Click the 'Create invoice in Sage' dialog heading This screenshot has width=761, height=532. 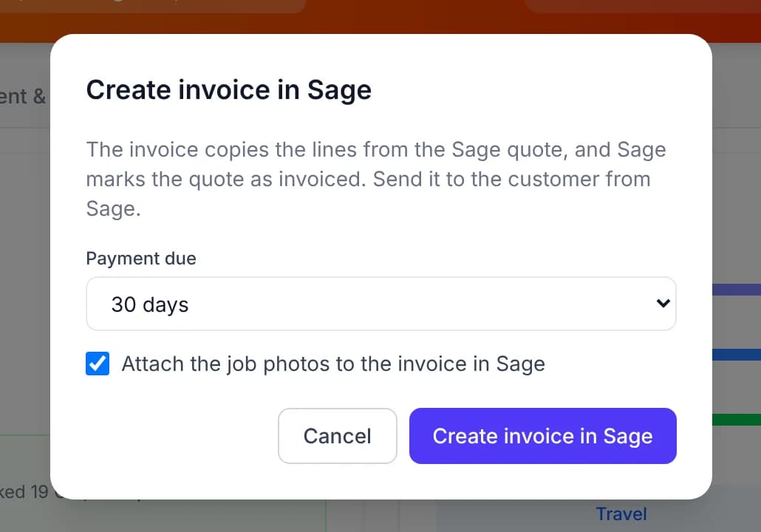click(228, 90)
